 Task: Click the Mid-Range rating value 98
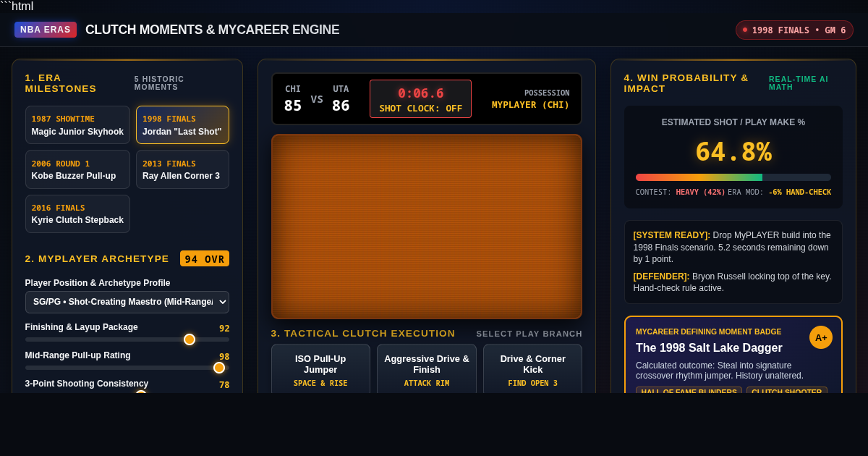(224, 357)
